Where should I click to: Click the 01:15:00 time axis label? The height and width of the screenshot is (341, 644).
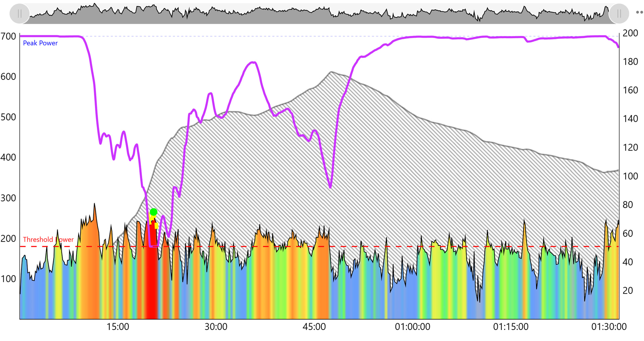pos(511,327)
